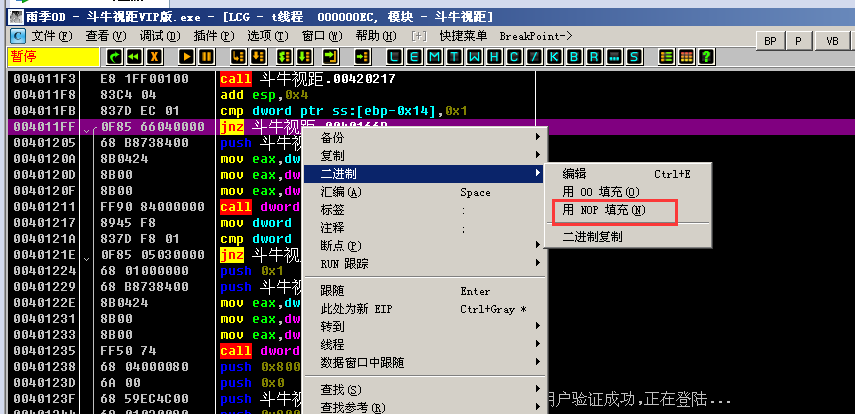This screenshot has height=414, width=855.
Task: Open the 选项(T) menu
Action: point(268,36)
